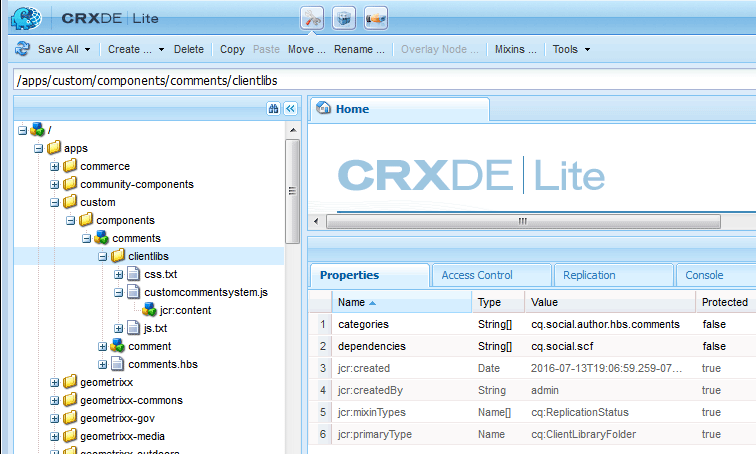
Task: Expand the geometrixx-media folder
Action: (x=54, y=437)
